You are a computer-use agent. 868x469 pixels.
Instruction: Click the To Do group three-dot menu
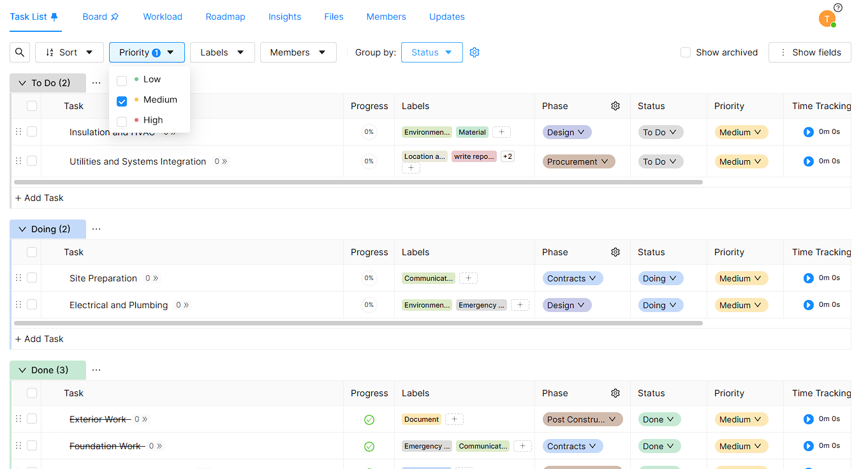click(96, 83)
